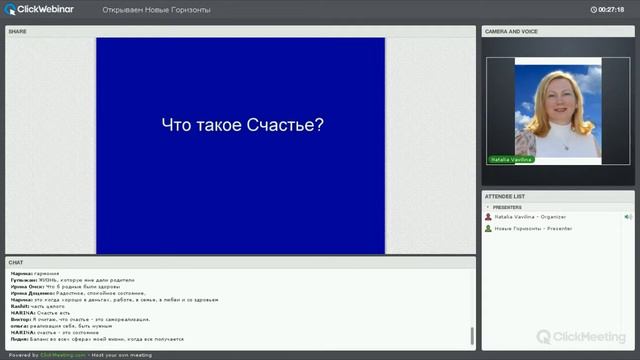Click the first chat message гармония
This screenshot has width=640, height=360.
[x=35, y=273]
